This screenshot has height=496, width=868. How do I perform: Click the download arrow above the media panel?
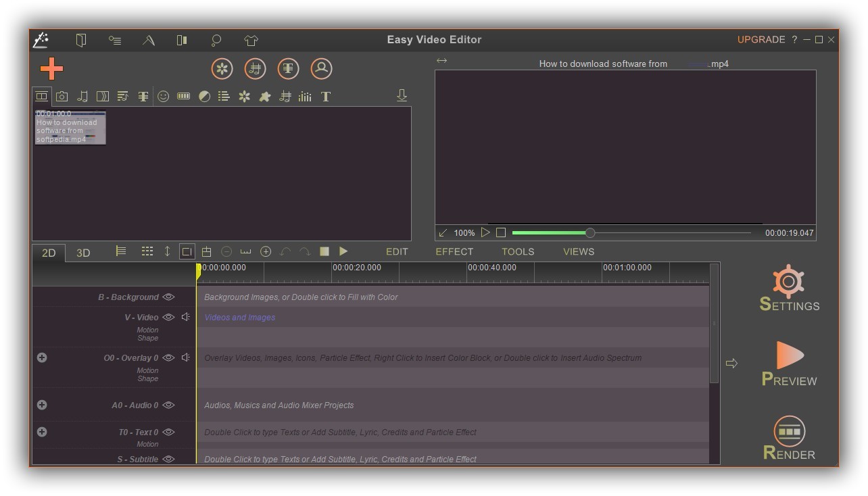[402, 95]
